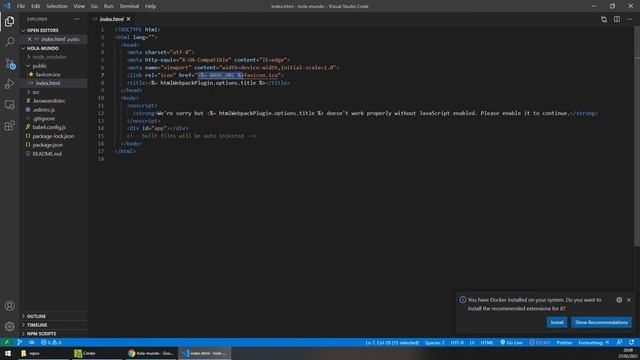Close the index.html editor tab
Image resolution: width=640 pixels, height=360 pixels.
tap(129, 19)
